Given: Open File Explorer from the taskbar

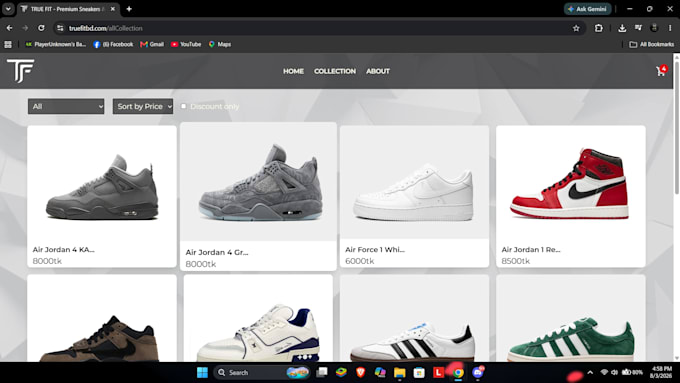Looking at the screenshot, I should tap(399, 372).
